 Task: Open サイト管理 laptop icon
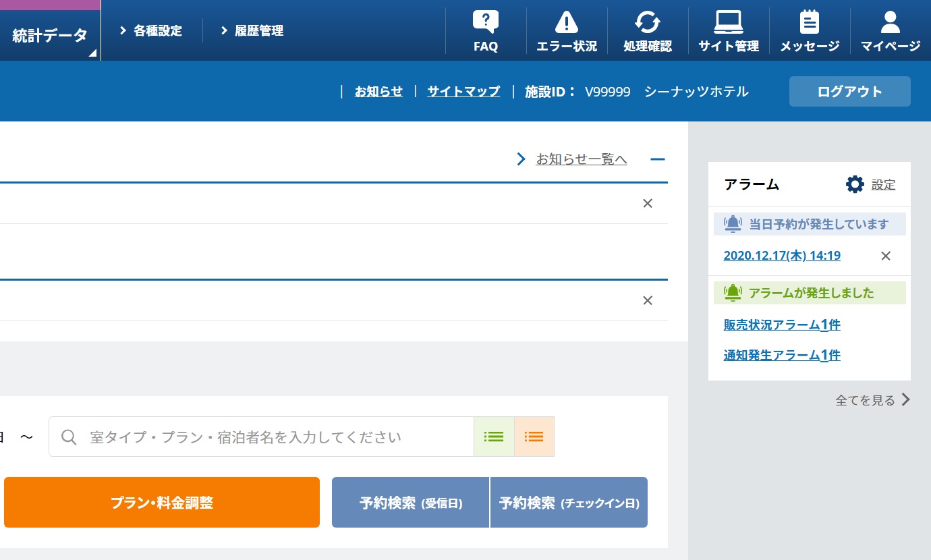[729, 23]
